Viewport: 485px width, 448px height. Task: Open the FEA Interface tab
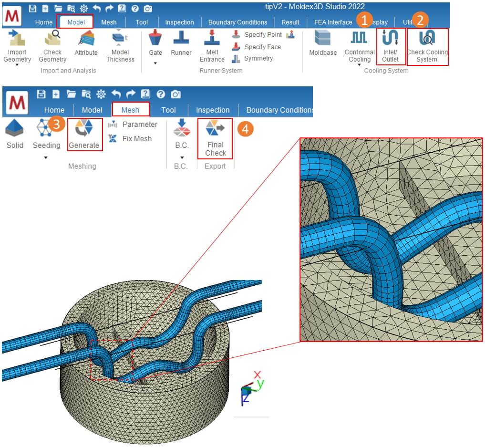[x=333, y=22]
